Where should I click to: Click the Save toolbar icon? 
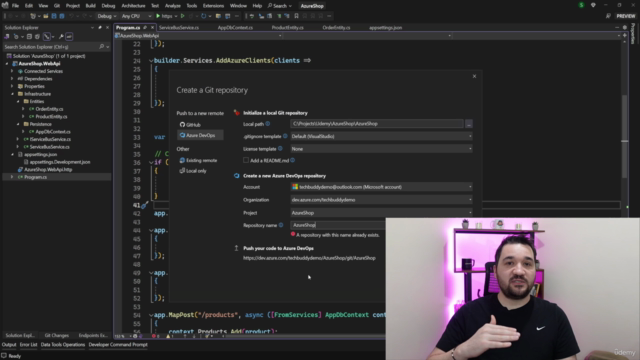(53, 16)
